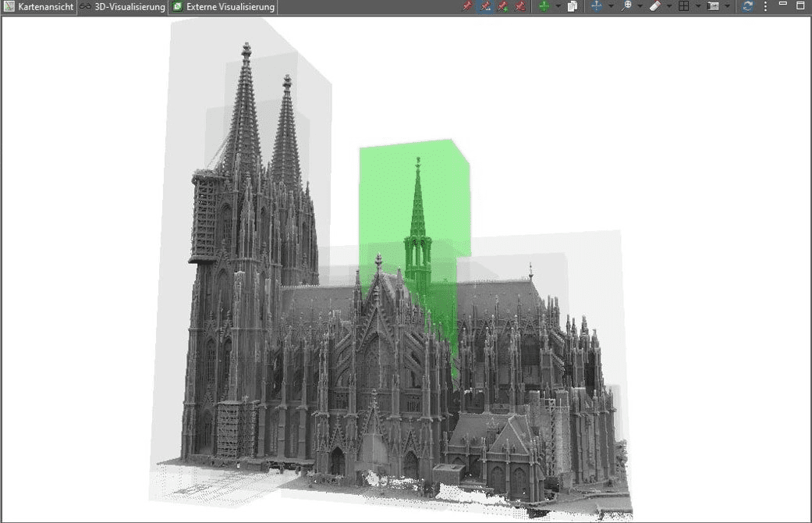Select the Externe Visualisierung tab
This screenshot has width=812, height=523.
pos(224,7)
